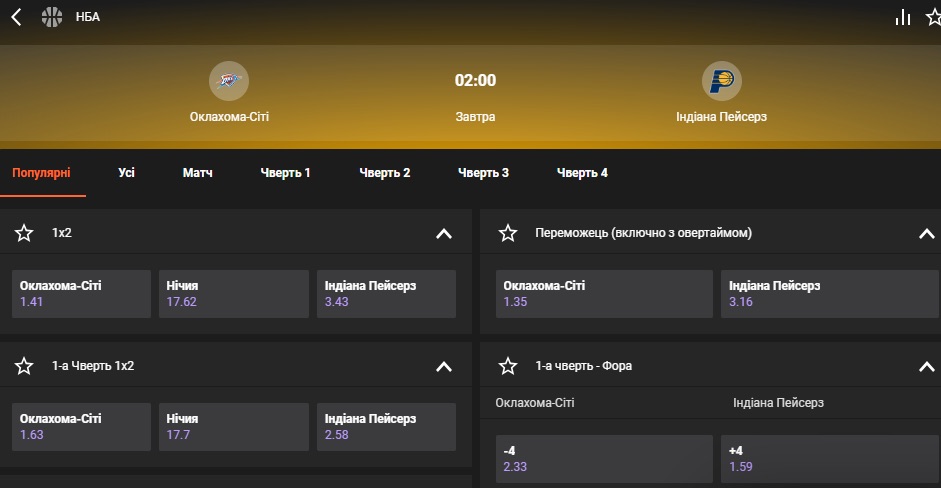Viewport: 941px width, 488px height.
Task: Open the Чверть 4 tab
Action: coord(582,173)
